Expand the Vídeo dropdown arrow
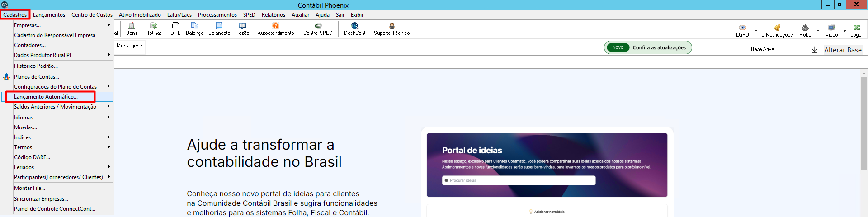This screenshot has height=217, width=868. [x=844, y=31]
